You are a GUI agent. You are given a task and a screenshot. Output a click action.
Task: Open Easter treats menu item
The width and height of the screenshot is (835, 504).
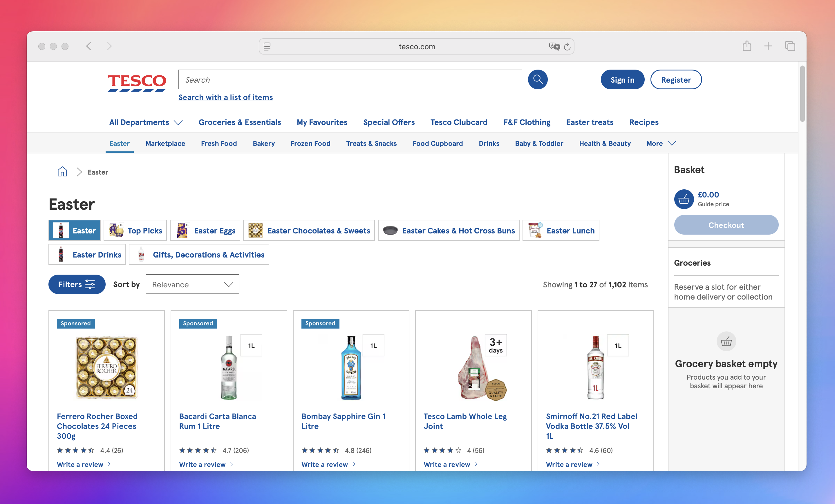click(x=590, y=122)
